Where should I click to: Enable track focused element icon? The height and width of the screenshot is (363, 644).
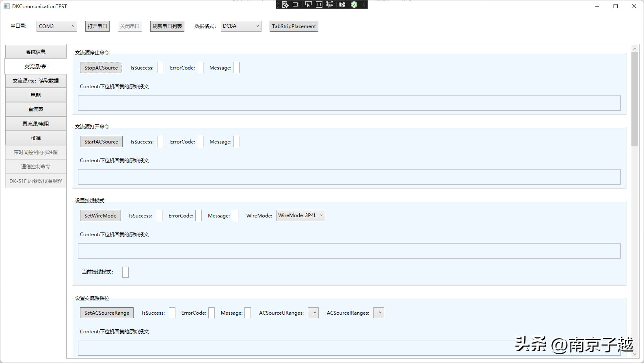(330, 4)
